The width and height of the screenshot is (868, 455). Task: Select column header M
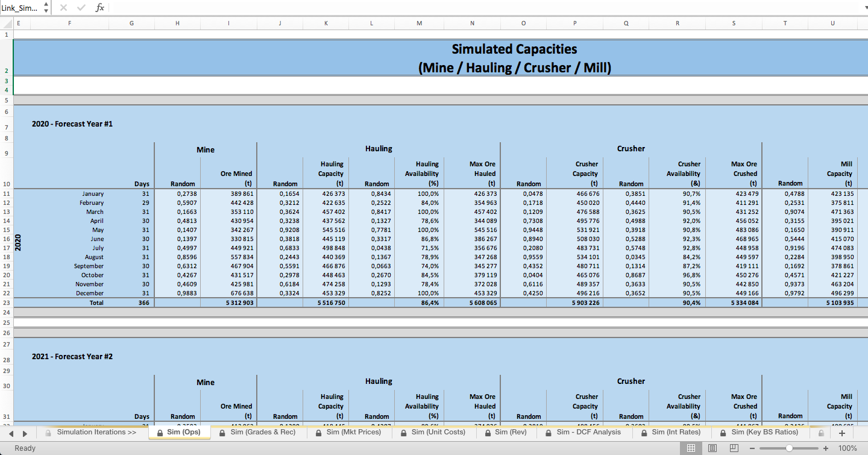420,24
